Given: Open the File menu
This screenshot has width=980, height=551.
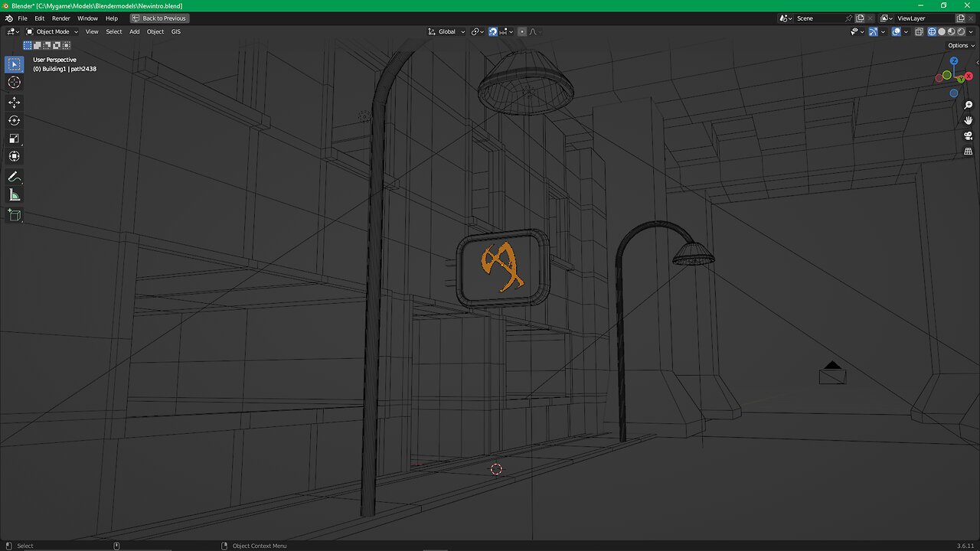Looking at the screenshot, I should click(x=22, y=18).
